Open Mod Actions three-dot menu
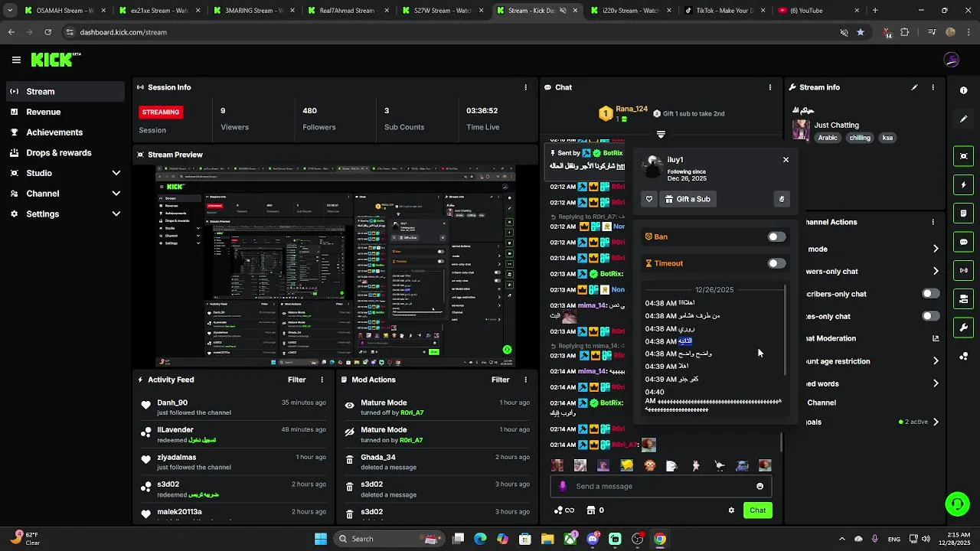The width and height of the screenshot is (980, 551). [x=525, y=380]
